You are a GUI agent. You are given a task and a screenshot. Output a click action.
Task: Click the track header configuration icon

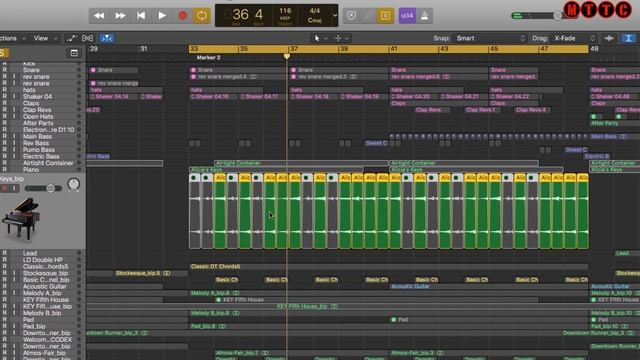(74, 53)
